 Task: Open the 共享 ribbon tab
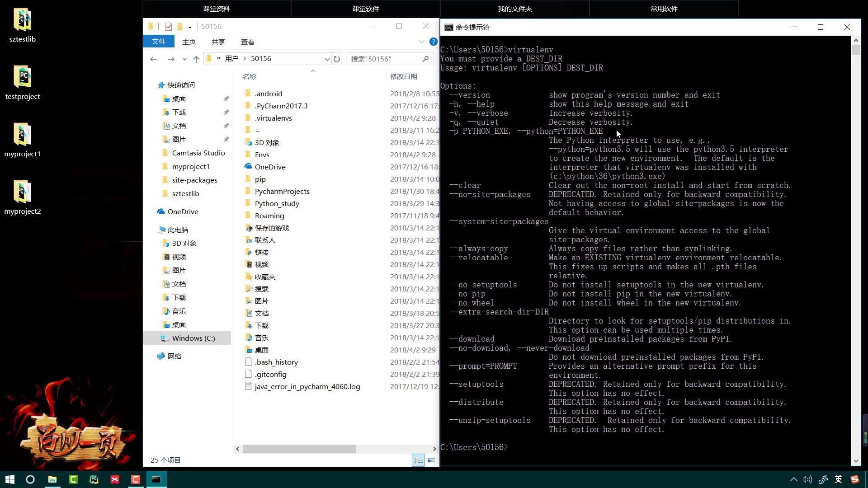tap(218, 42)
